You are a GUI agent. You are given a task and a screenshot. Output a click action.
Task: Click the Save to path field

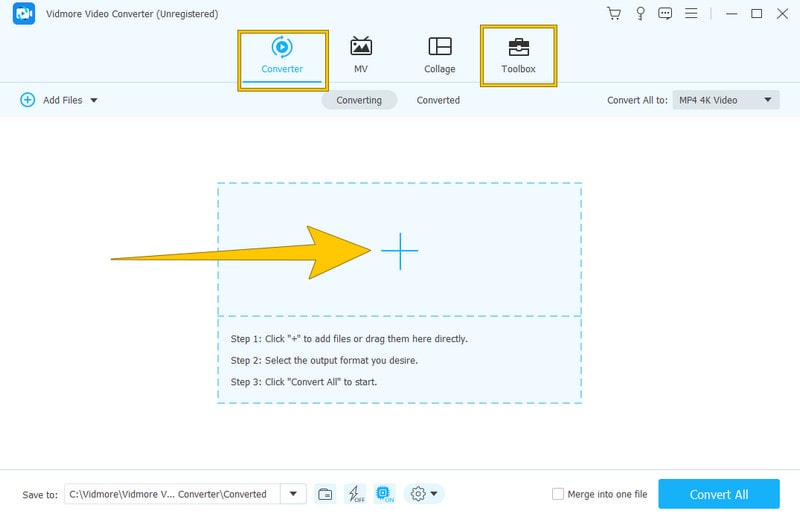pyautogui.click(x=172, y=494)
